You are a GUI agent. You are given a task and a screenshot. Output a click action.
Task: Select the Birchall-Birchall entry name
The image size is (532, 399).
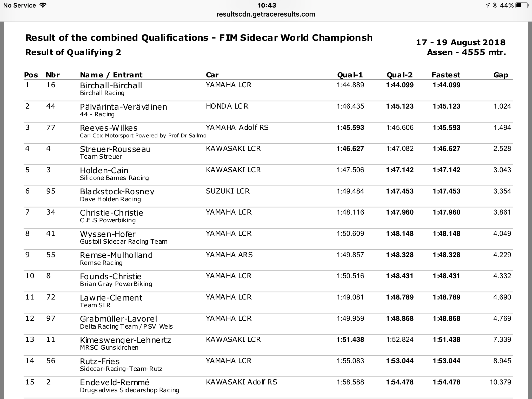111,85
